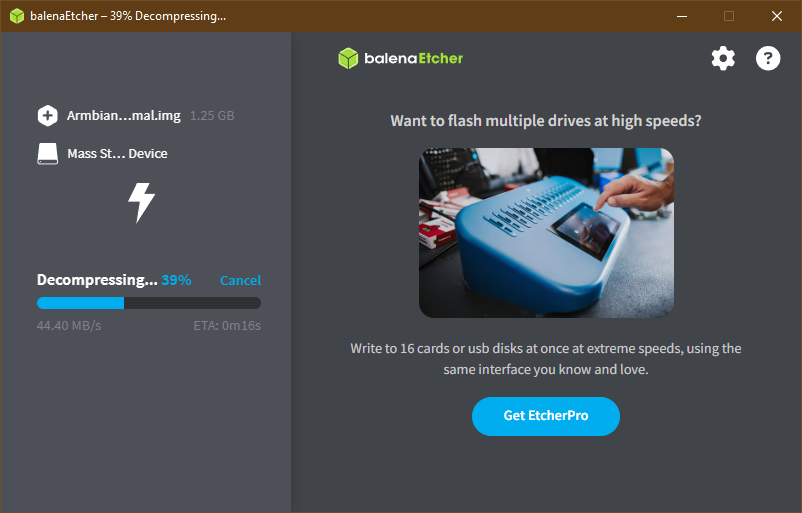Viewport: 802px width, 513px height.
Task: Cancel the decompressing operation
Action: coord(240,280)
